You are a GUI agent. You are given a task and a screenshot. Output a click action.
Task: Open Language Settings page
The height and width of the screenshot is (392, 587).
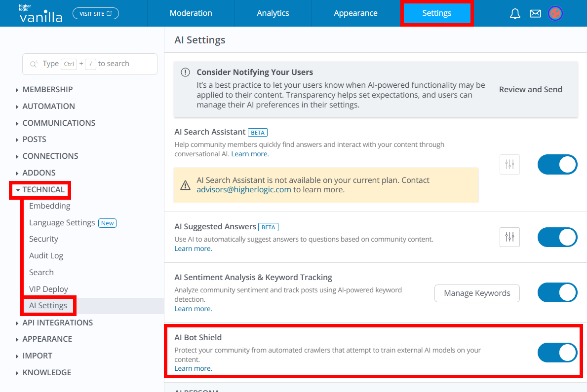pos(62,222)
